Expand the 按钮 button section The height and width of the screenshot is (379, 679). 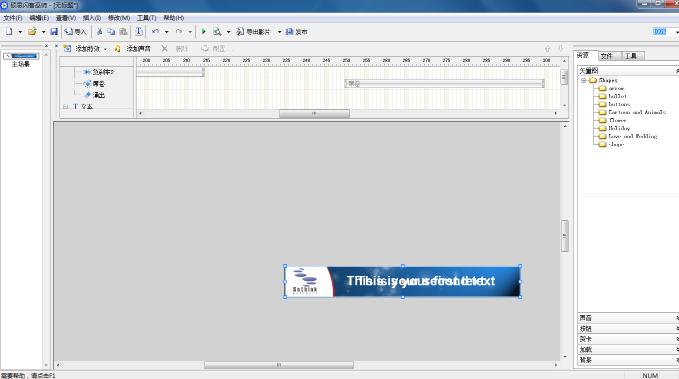click(x=628, y=328)
